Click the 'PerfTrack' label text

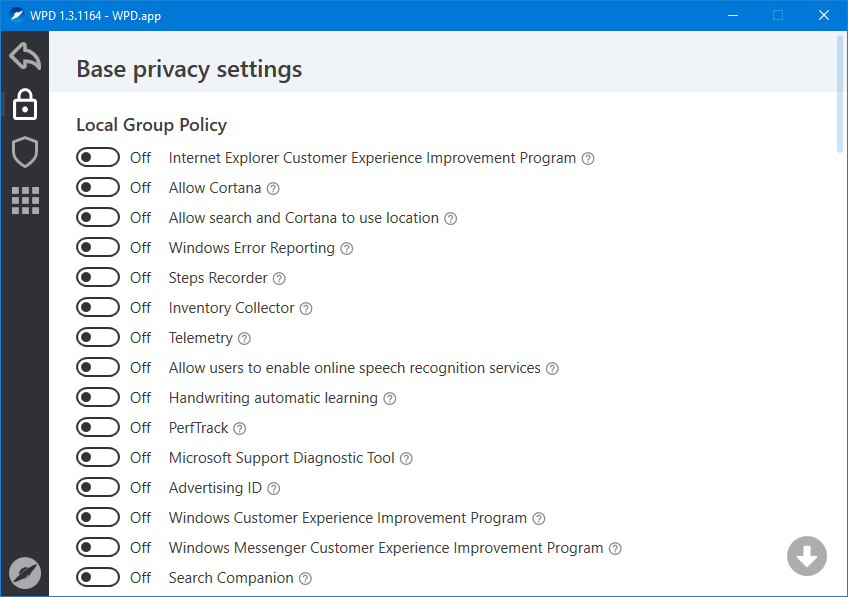(198, 428)
